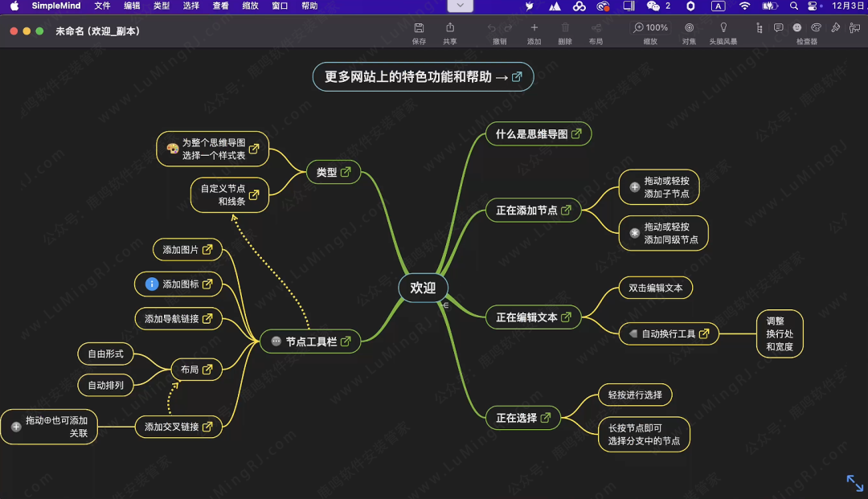868x499 pixels.
Task: Click the 100% zoom control
Action: 652,27
